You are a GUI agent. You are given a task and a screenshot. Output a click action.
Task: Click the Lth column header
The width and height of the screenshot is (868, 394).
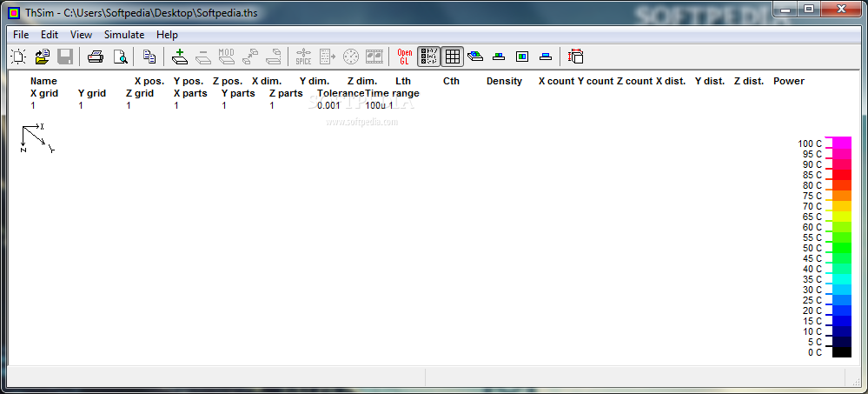pos(403,81)
